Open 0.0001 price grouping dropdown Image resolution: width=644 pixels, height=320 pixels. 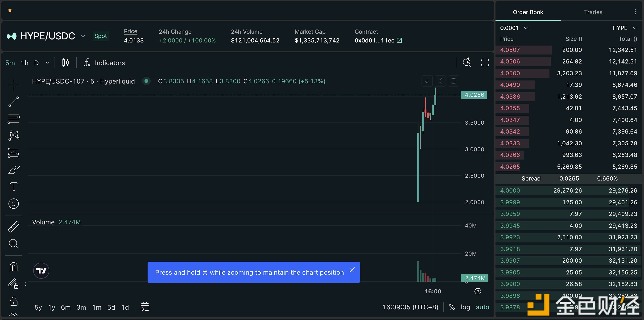click(514, 28)
